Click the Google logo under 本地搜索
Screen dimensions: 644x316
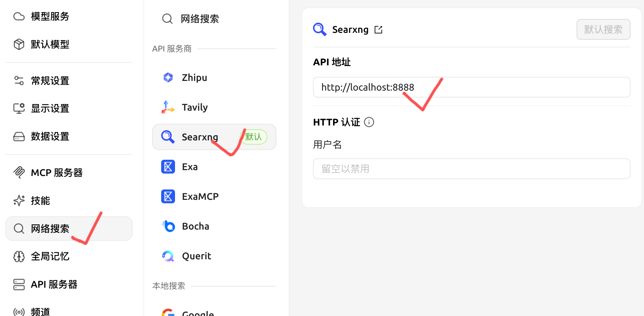click(168, 312)
